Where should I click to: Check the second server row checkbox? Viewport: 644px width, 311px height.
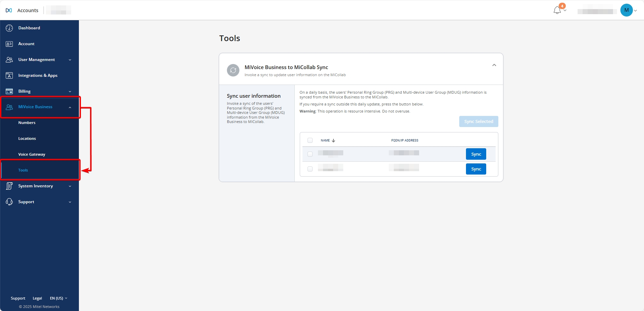[x=310, y=169]
